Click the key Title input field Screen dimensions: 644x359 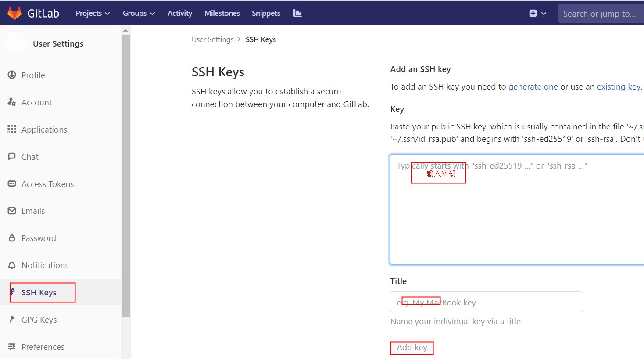(487, 302)
